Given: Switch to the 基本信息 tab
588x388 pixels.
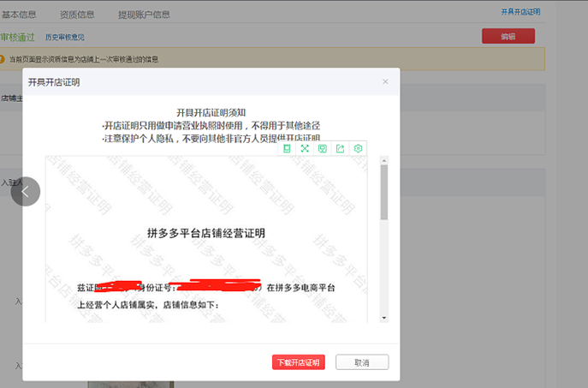Looking at the screenshot, I should (19, 15).
